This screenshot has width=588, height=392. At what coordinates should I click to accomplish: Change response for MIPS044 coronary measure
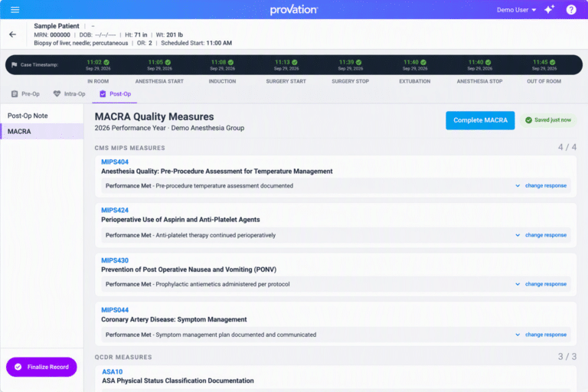coord(546,335)
